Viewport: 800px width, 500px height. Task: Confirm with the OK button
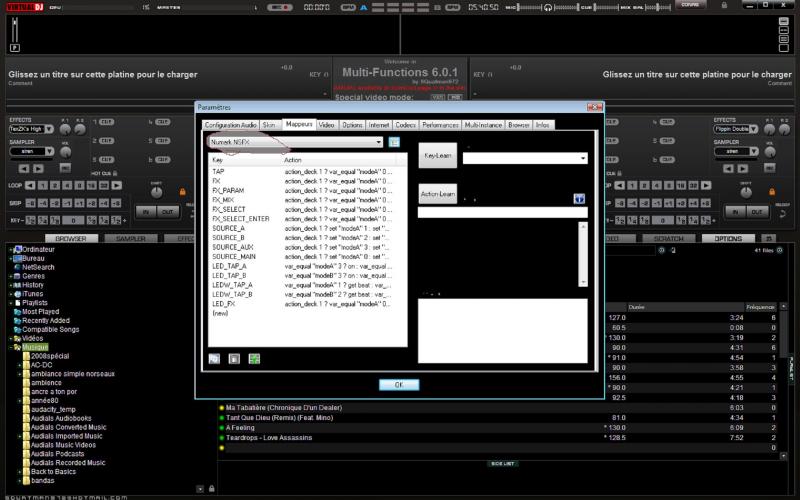point(399,384)
